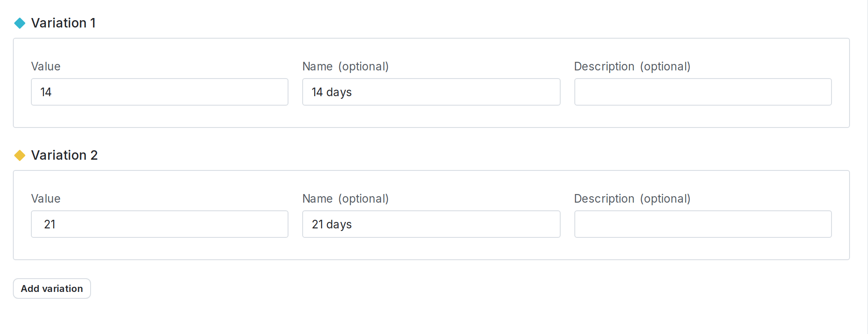Click the "Variation 2" heading text
Image resolution: width=868 pixels, height=334 pixels.
[64, 155]
